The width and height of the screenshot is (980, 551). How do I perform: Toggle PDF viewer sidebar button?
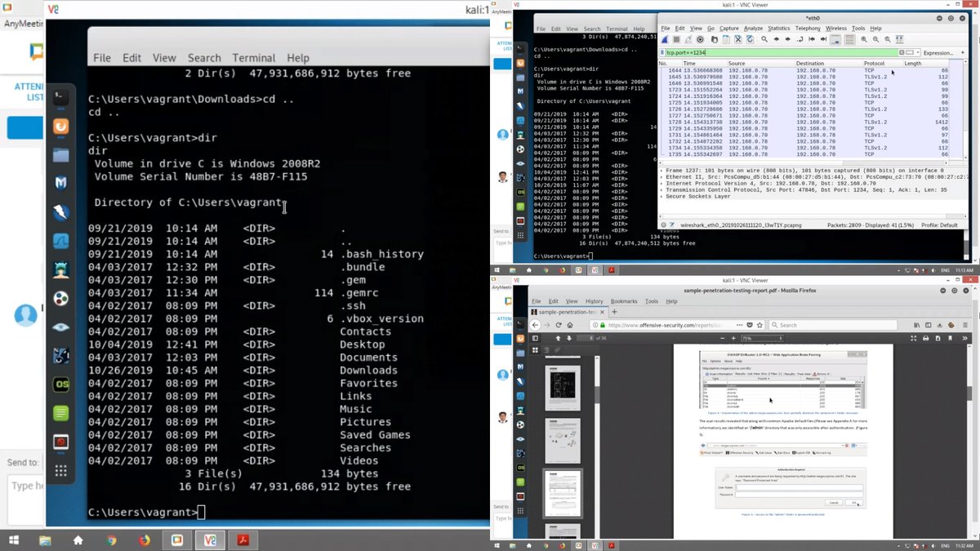click(x=535, y=338)
